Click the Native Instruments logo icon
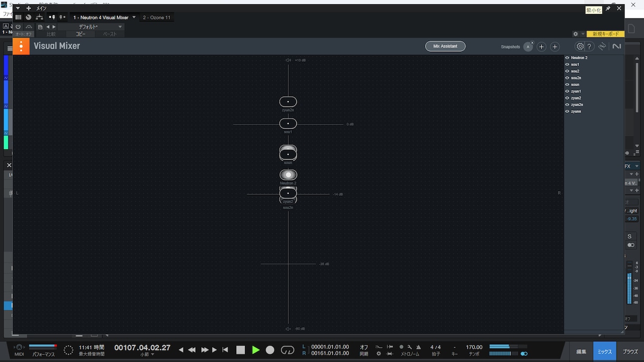 tap(617, 46)
